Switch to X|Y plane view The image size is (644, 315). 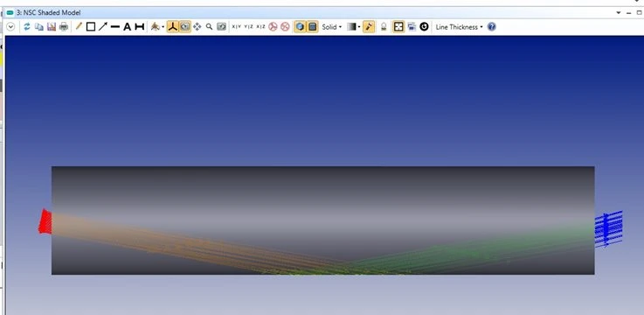click(236, 27)
